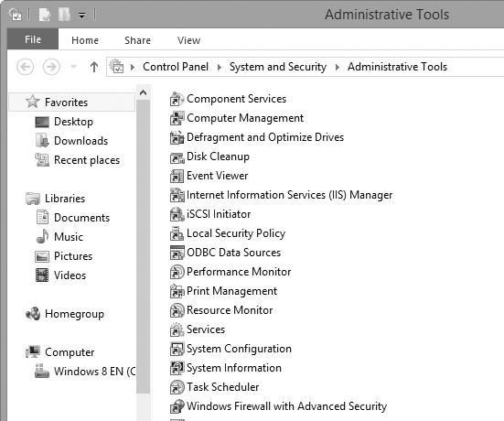Select Pictures library
This screenshot has width=504, height=421.
coord(64,256)
